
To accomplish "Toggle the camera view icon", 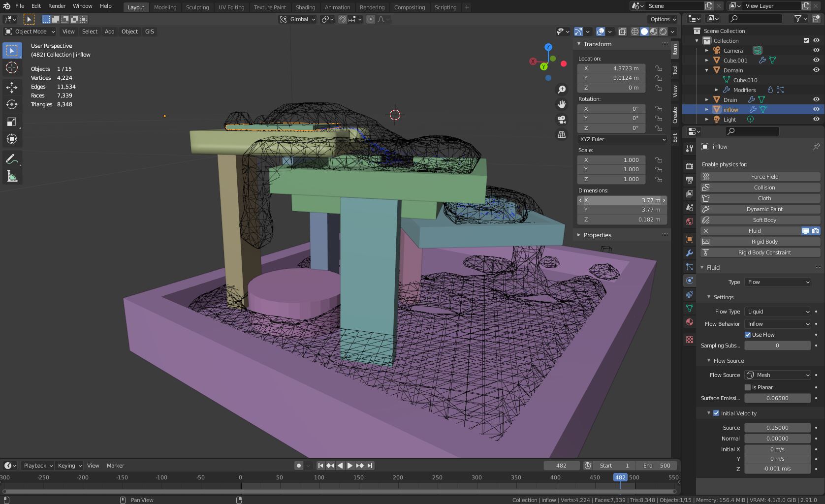I will click(x=562, y=120).
